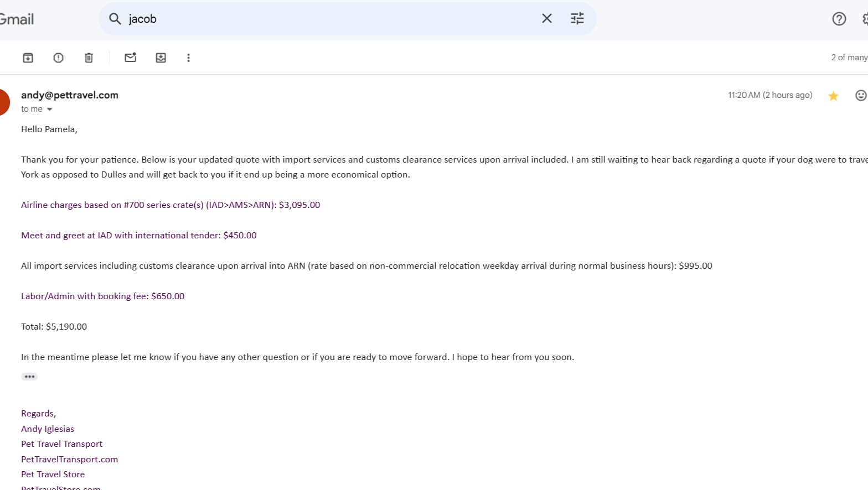868x490 pixels.
Task: Open the More options menu
Action: (188, 58)
